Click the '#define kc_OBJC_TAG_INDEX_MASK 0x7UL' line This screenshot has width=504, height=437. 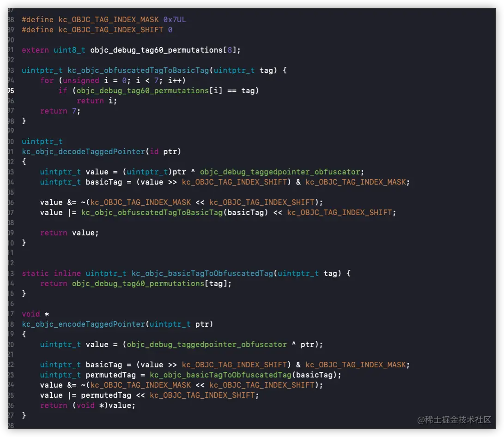103,19
